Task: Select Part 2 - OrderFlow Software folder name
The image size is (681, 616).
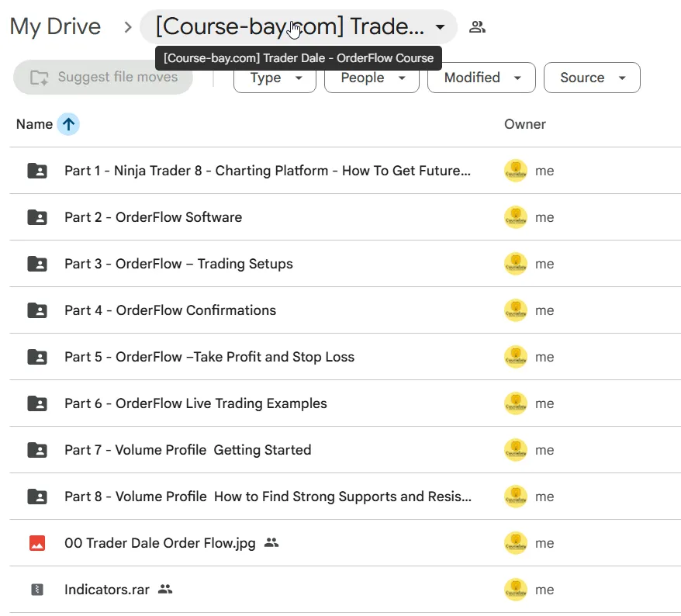Action: (x=154, y=217)
